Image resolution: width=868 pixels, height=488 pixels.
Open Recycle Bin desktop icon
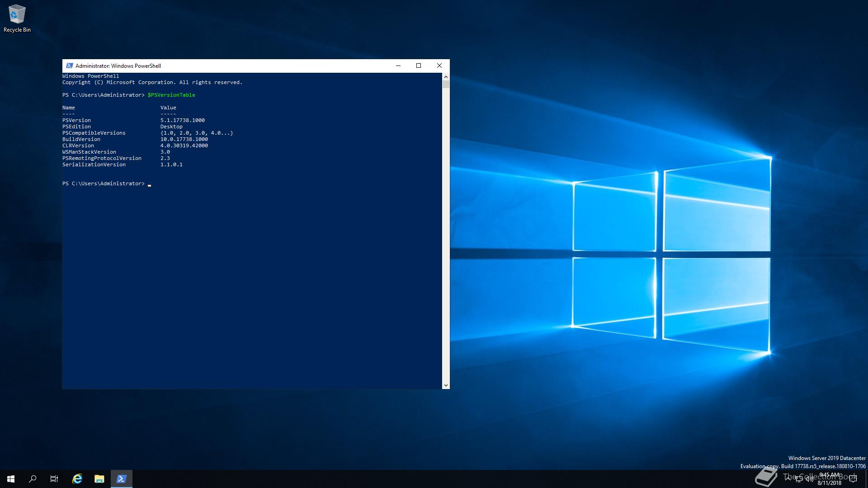pos(17,19)
